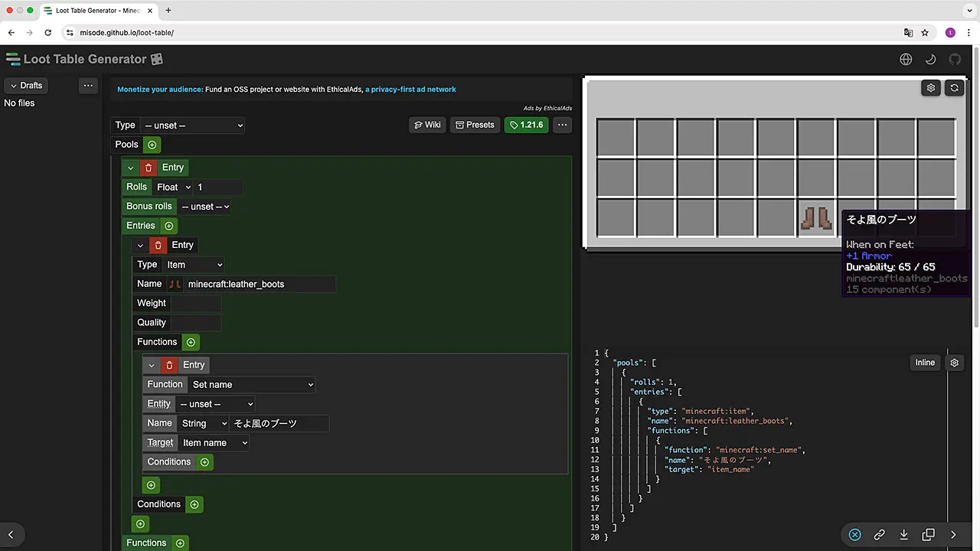The height and width of the screenshot is (551, 980).
Task: Open the Wiki button
Action: 427,125
